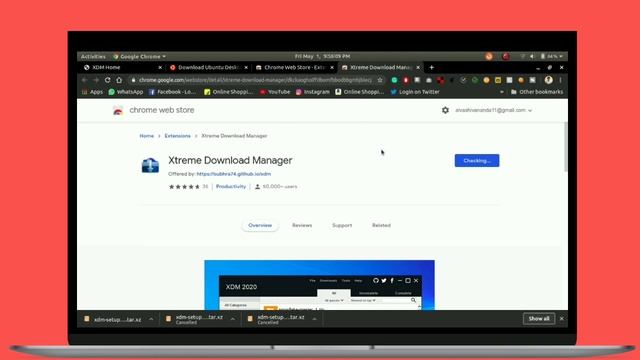Screen dimensions: 640x360
Task: Open the Chrome profile avatar
Action: (549, 80)
